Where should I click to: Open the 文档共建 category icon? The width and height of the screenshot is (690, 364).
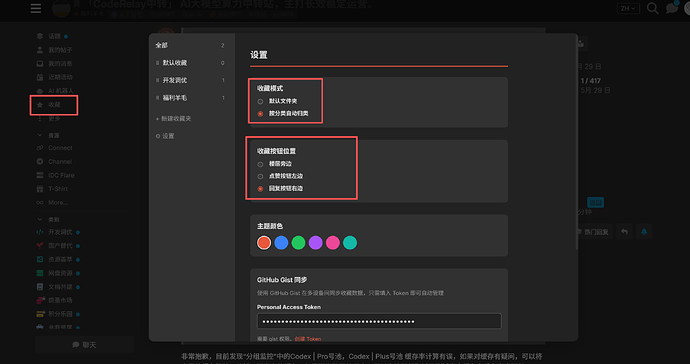(x=40, y=287)
